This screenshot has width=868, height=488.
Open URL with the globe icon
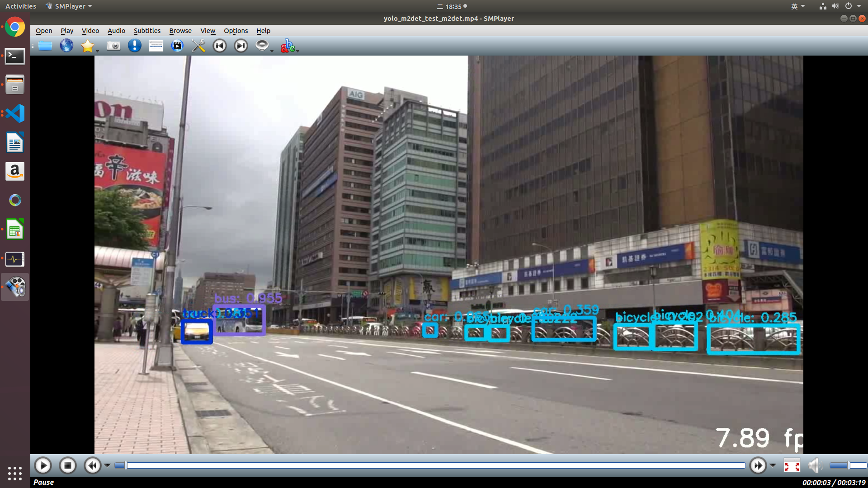pos(66,46)
